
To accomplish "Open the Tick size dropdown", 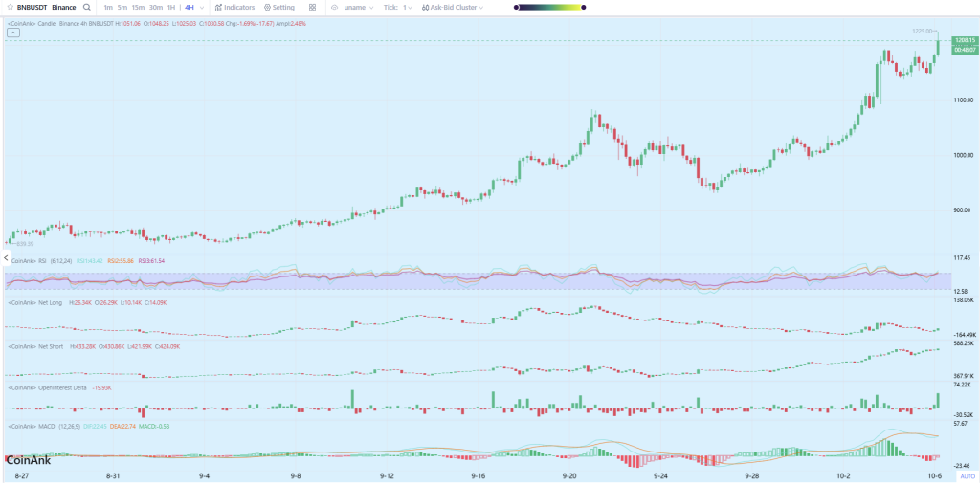I will 400,7.
